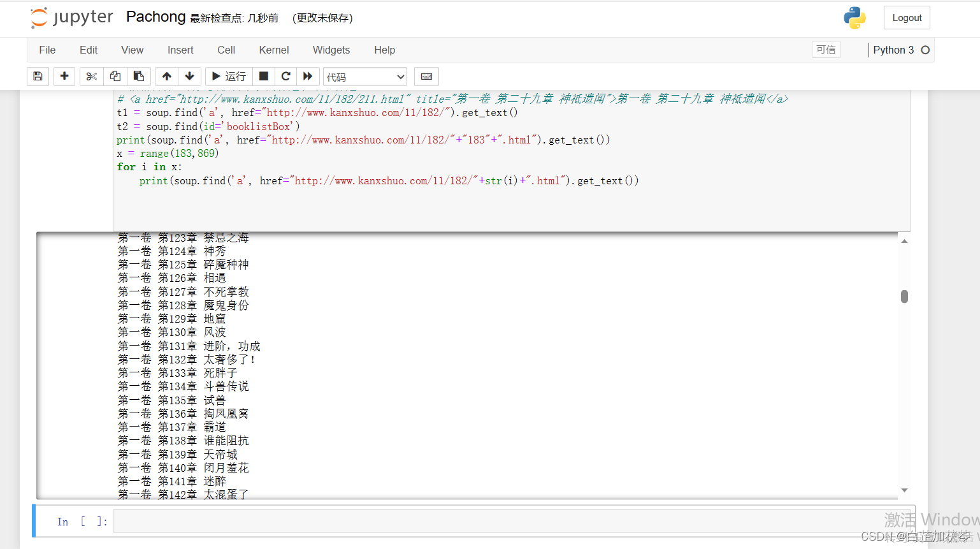Click output line 第133章 死胖子
The image size is (980, 549).
(x=178, y=373)
